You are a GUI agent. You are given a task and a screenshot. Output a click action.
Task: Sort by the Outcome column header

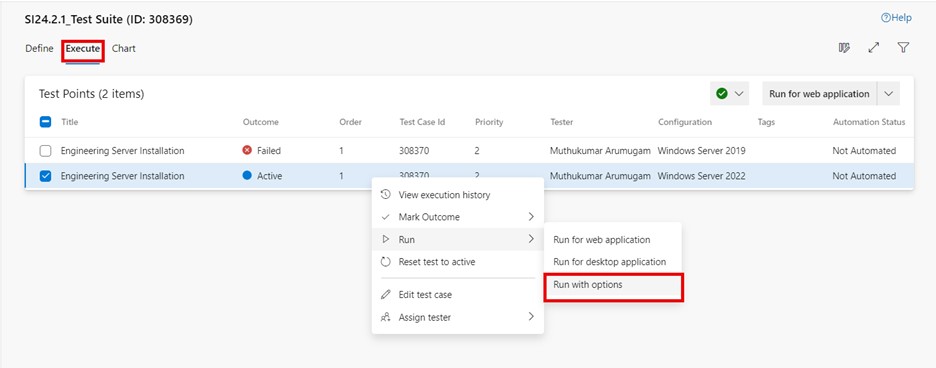[261, 122]
